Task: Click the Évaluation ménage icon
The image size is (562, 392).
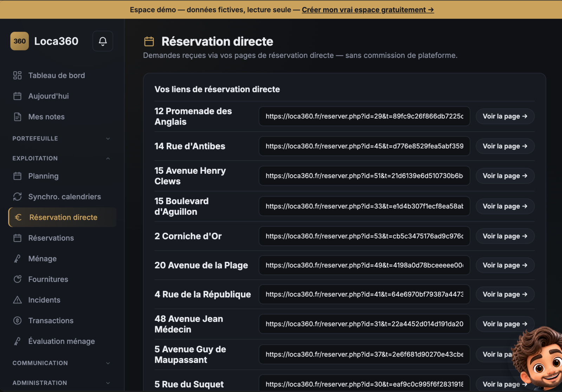Action: [x=17, y=341]
